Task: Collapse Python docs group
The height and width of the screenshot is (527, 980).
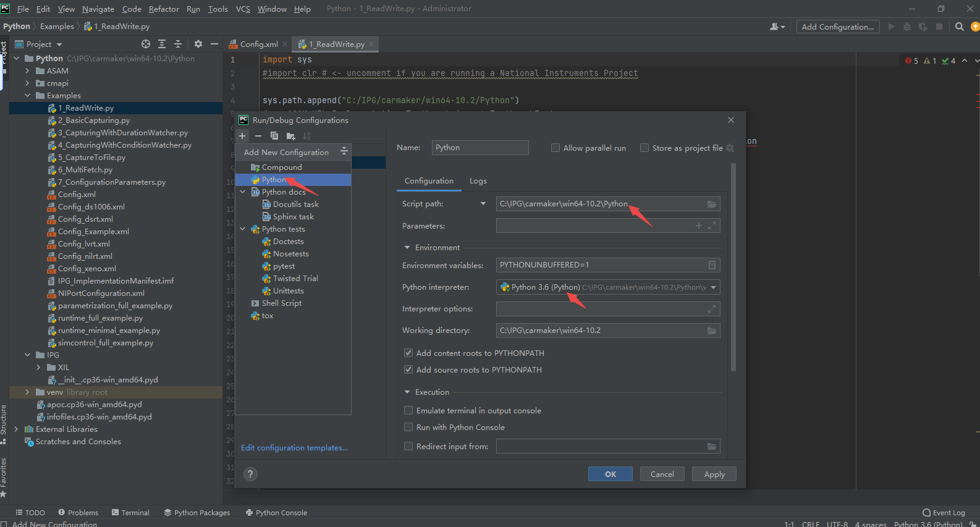Action: click(x=243, y=192)
